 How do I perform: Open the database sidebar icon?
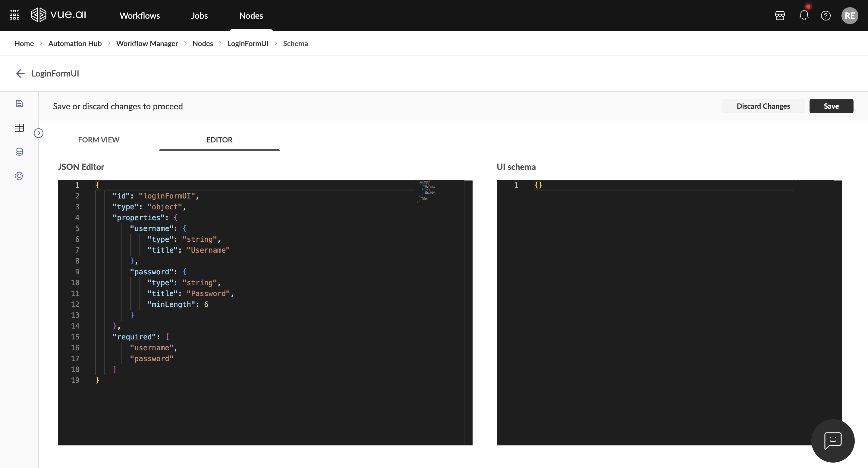click(x=19, y=152)
